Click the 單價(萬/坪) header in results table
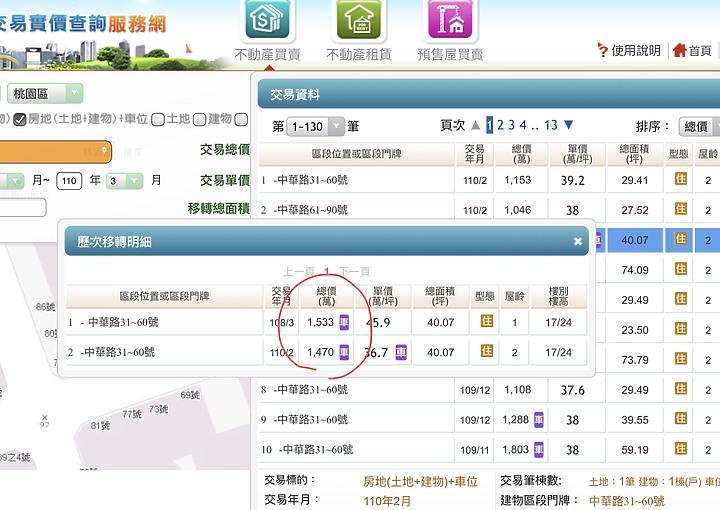Viewport: 720px width, 510px height. 578,154
